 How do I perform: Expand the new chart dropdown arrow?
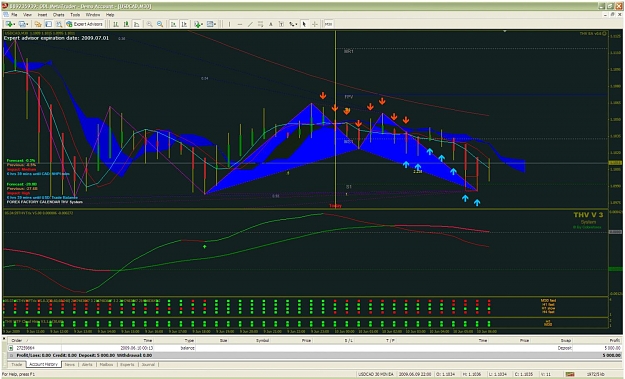[14, 24]
